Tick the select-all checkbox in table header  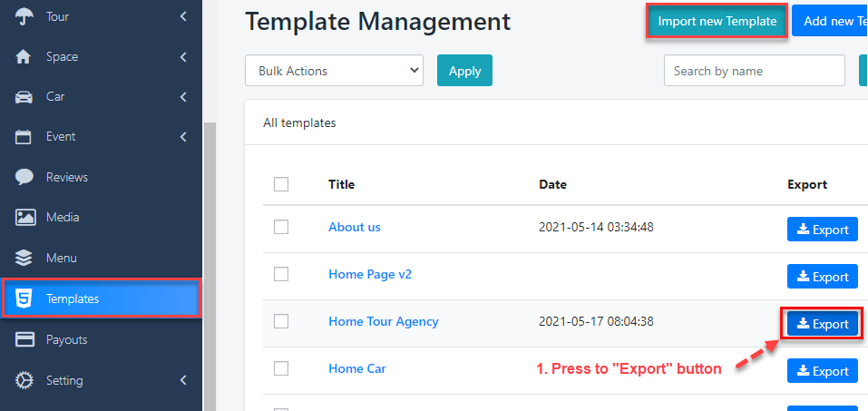point(281,184)
